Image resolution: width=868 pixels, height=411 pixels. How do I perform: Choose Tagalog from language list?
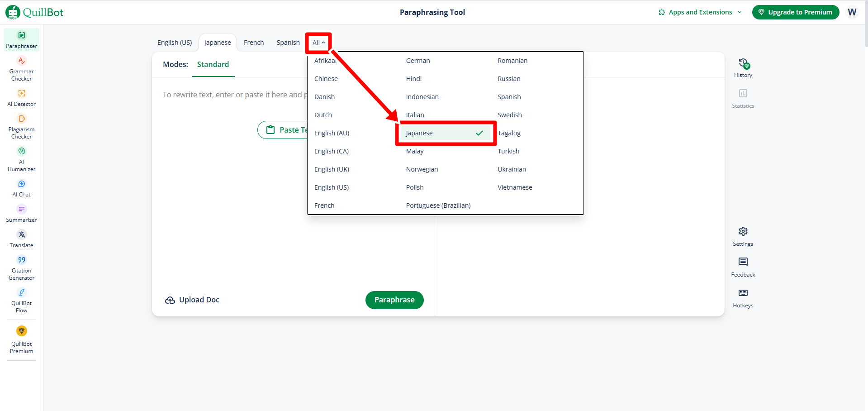[x=537, y=133]
